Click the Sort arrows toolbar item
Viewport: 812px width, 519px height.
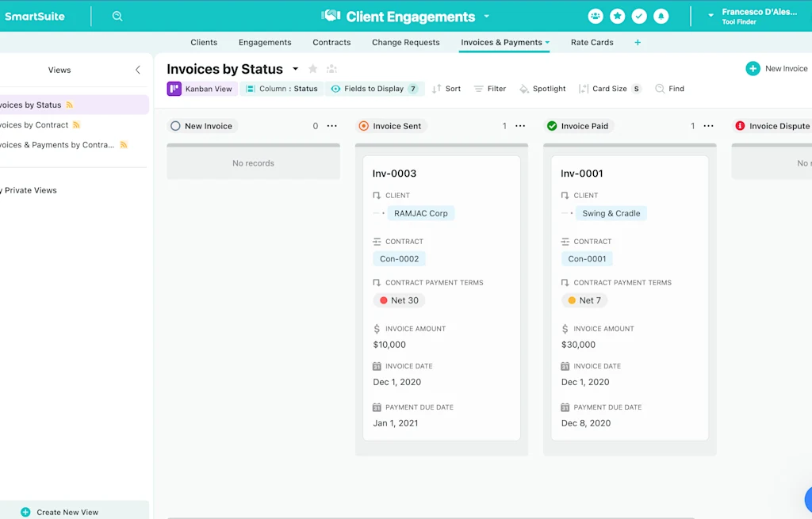click(446, 89)
